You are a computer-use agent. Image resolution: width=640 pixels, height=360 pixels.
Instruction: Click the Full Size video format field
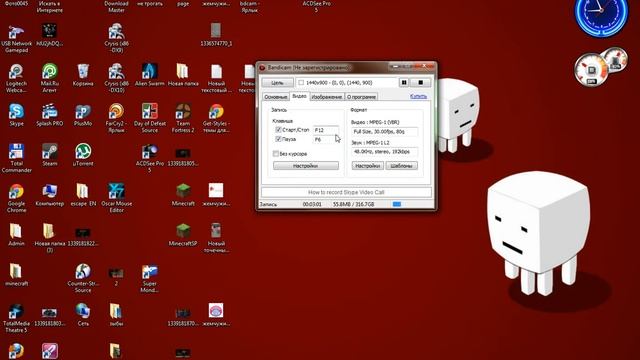click(x=384, y=132)
